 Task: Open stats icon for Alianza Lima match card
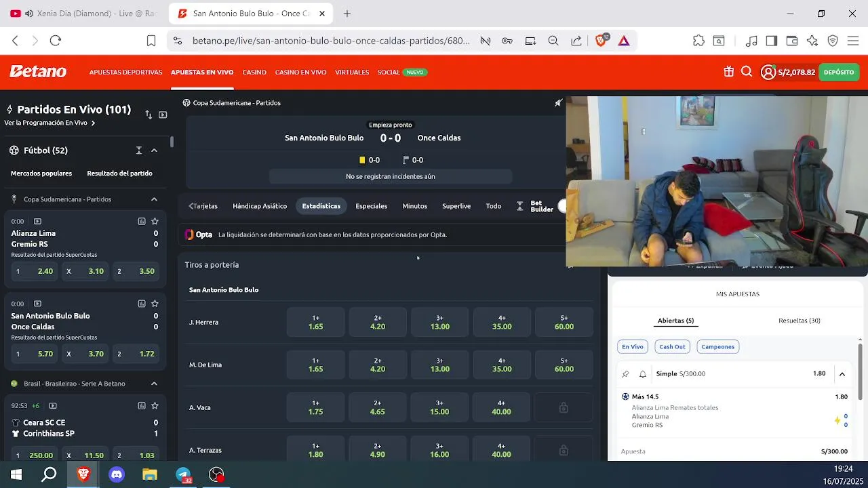point(142,221)
